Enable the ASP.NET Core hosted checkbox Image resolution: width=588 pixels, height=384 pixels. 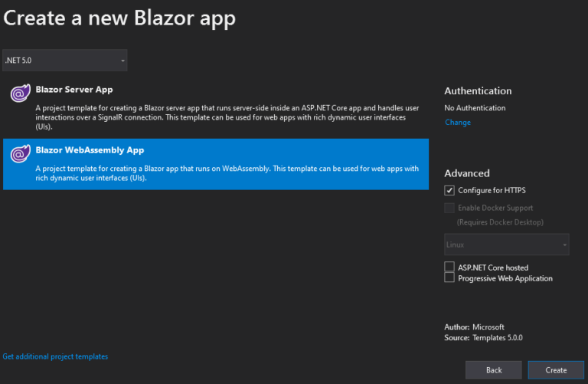tap(449, 267)
